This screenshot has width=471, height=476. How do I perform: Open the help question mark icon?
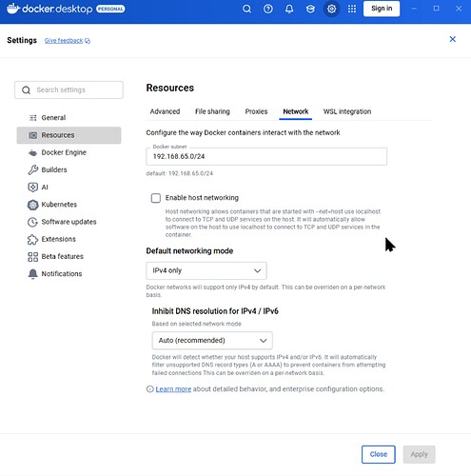(268, 9)
